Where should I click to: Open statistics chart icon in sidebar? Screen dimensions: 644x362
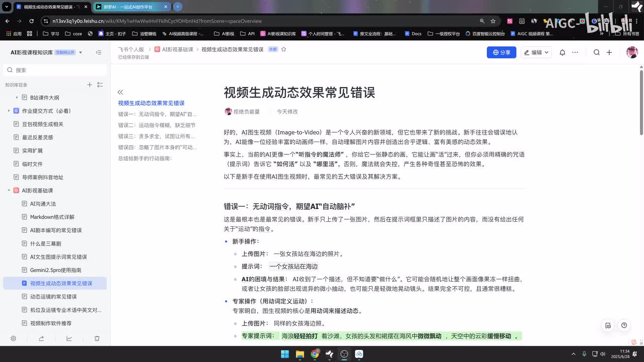tap(69, 338)
